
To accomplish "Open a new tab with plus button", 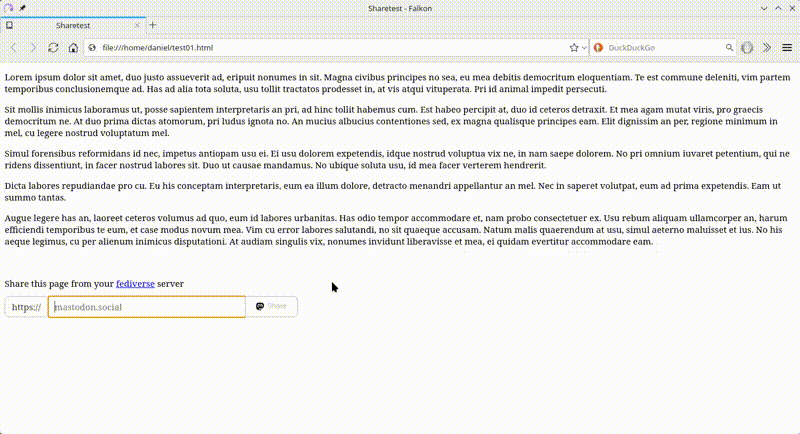I will [x=153, y=24].
